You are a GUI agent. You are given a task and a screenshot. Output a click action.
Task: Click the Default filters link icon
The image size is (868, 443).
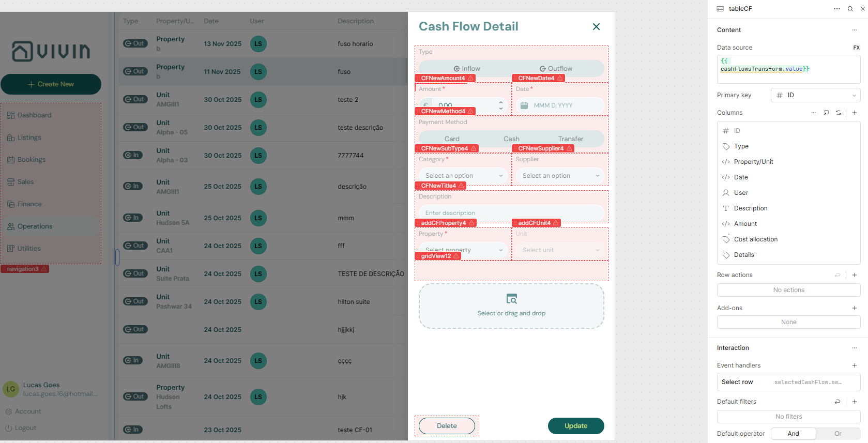tap(837, 402)
